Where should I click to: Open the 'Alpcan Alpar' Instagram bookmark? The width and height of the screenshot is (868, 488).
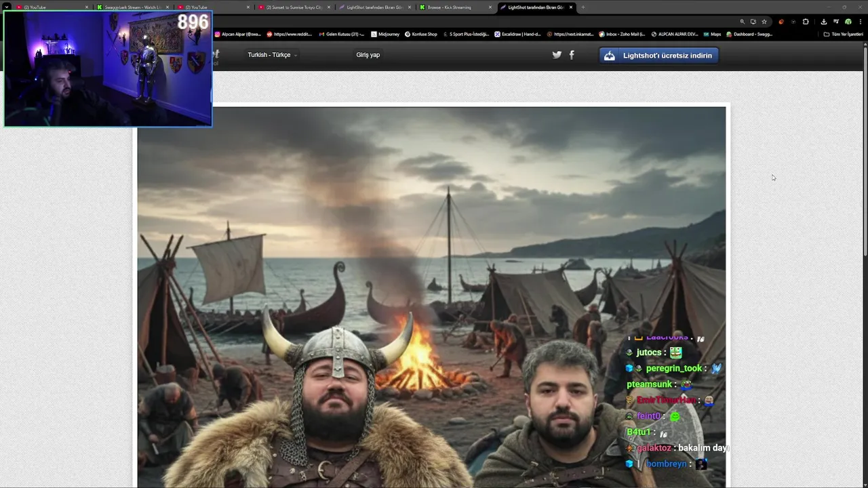(238, 34)
